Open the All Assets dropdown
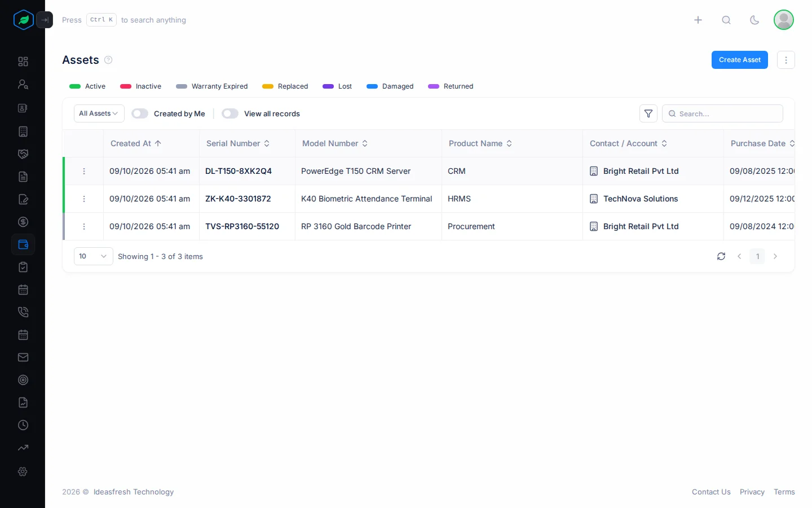The width and height of the screenshot is (812, 508). pyautogui.click(x=99, y=113)
